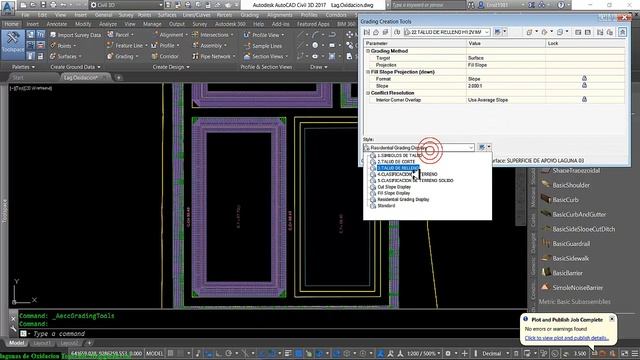The image size is (640, 360).
Task: Click the 'Use Average Slope' value cell
Action: point(506,100)
